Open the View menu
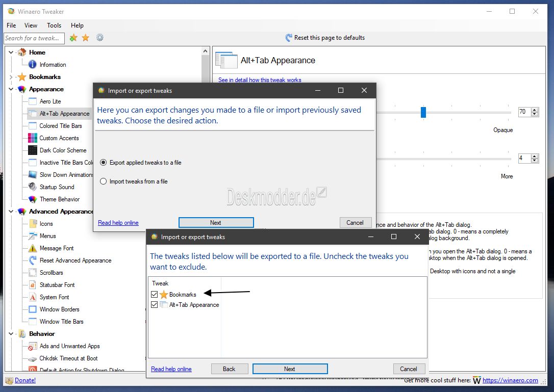The image size is (554, 392). point(31,25)
